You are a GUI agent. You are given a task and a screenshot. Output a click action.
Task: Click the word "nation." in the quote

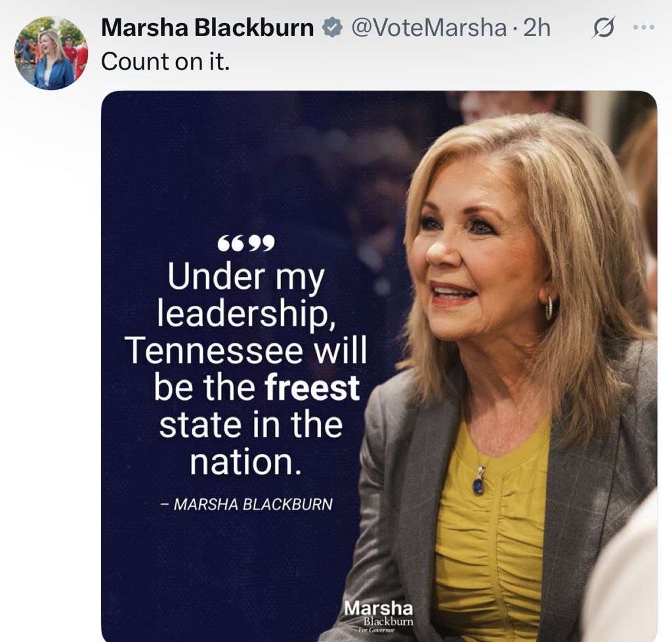[x=246, y=462]
